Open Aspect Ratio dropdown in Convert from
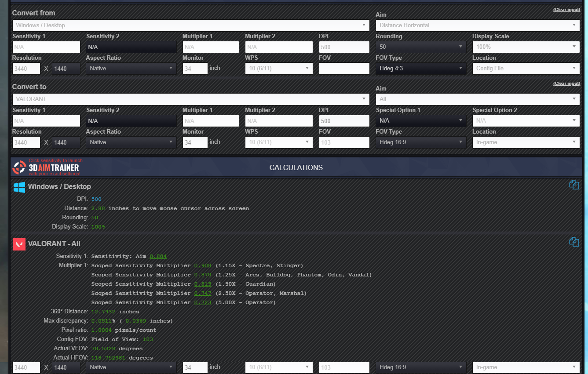The width and height of the screenshot is (588, 374). click(131, 69)
